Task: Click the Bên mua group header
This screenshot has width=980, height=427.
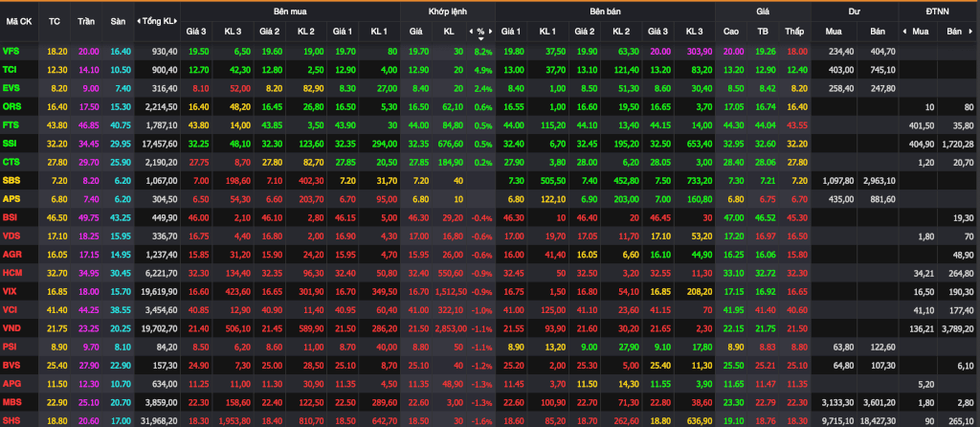Action: 290,11
